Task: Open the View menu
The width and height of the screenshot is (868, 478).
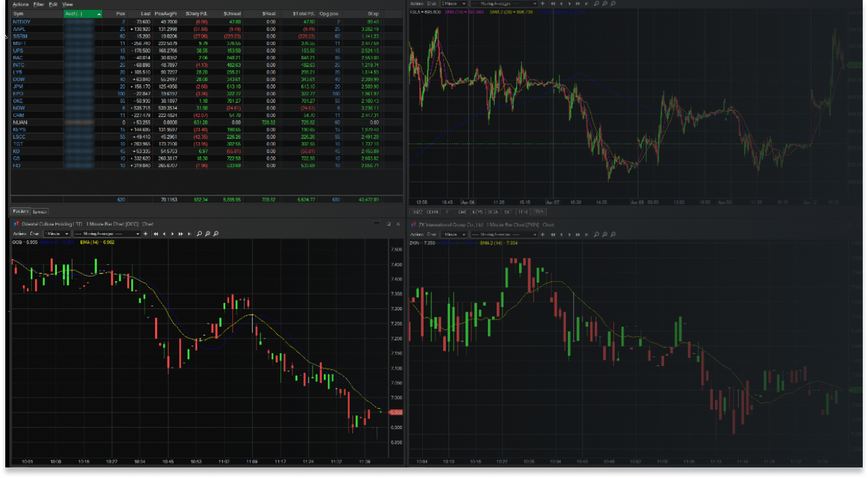Action: (67, 4)
